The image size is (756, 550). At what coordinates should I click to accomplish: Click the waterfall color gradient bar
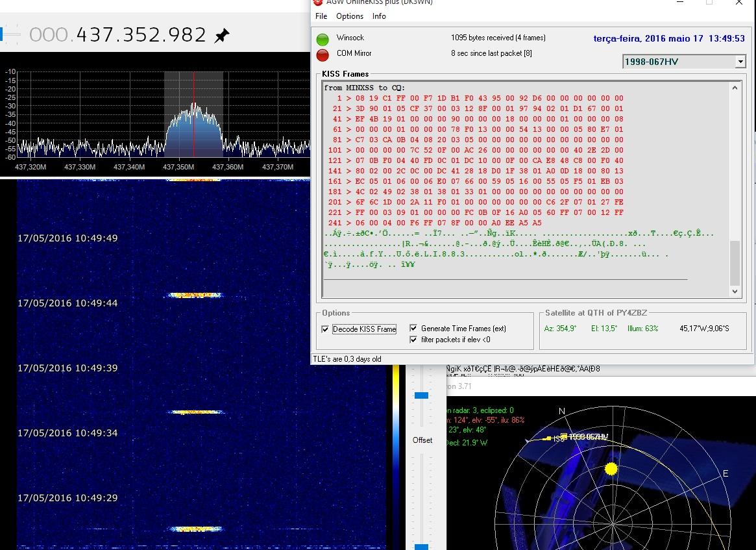click(x=396, y=456)
